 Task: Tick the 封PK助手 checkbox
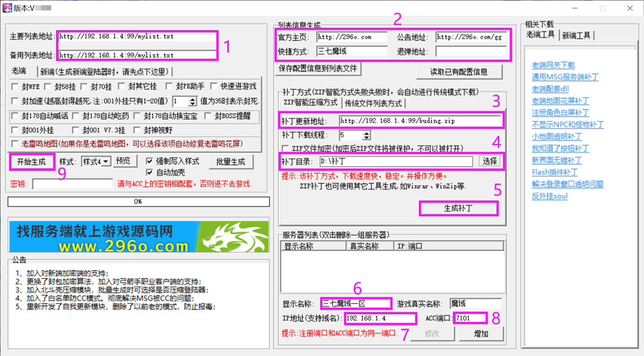pos(170,86)
